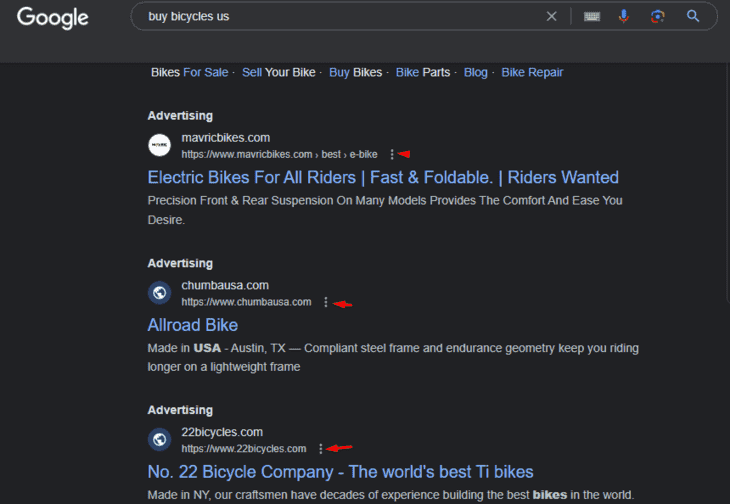Click the 22bicycles.com globe favicon

(160, 439)
